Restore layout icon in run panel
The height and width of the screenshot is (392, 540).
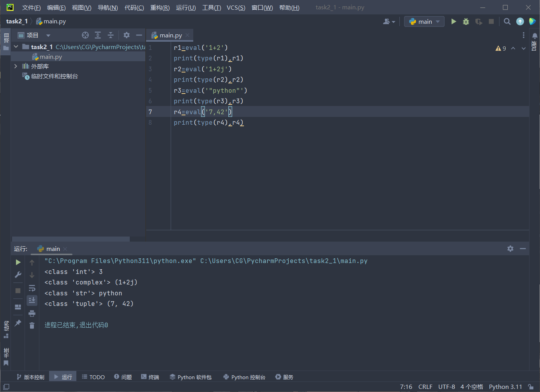pyautogui.click(x=18, y=307)
